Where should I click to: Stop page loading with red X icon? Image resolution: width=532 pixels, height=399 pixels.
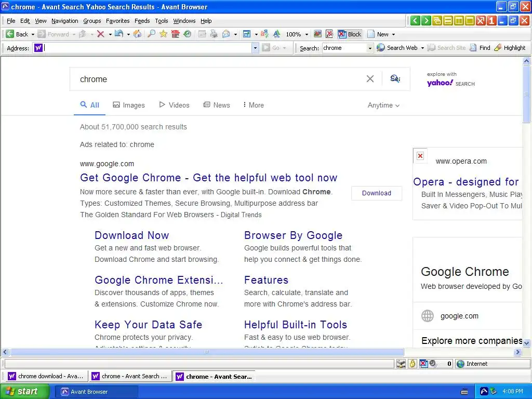point(100,34)
